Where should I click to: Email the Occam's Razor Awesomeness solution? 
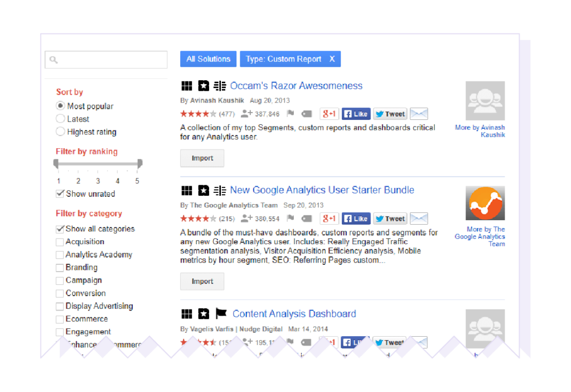pyautogui.click(x=419, y=114)
